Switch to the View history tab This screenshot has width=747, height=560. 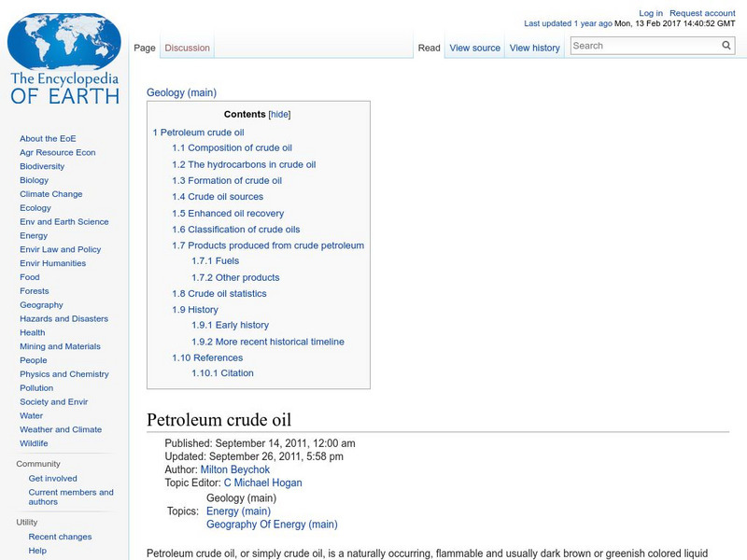(x=534, y=48)
